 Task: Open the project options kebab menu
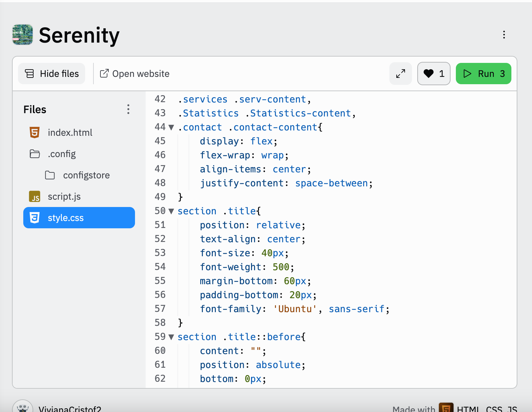click(x=504, y=35)
